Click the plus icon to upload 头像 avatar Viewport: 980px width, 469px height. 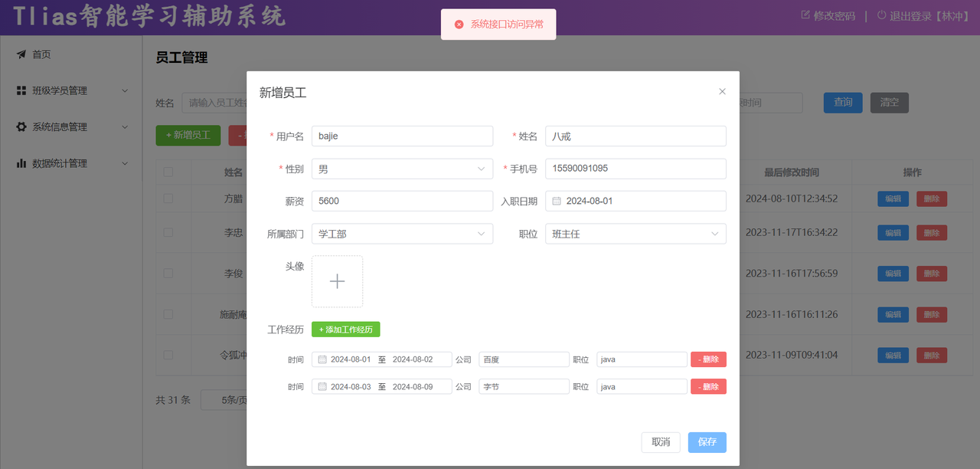click(x=337, y=281)
